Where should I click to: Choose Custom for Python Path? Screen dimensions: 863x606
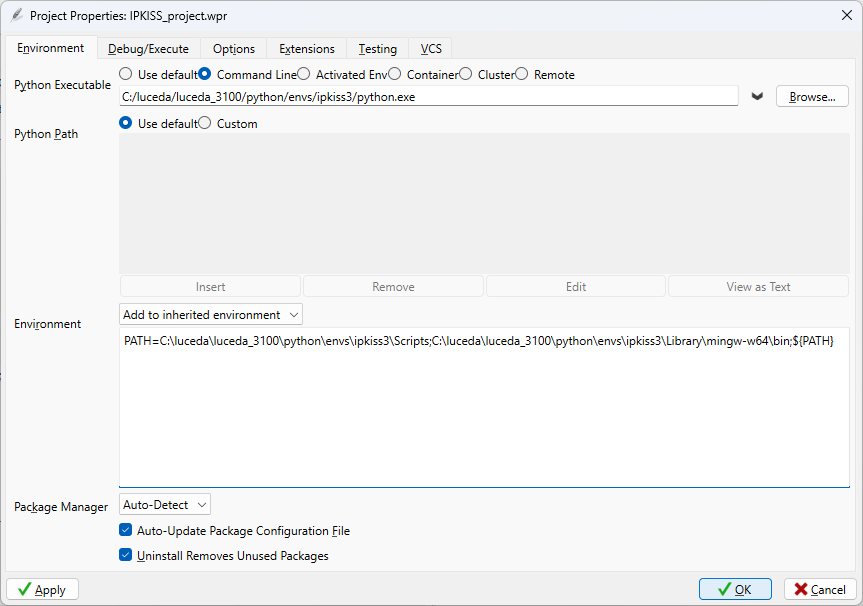coord(205,123)
